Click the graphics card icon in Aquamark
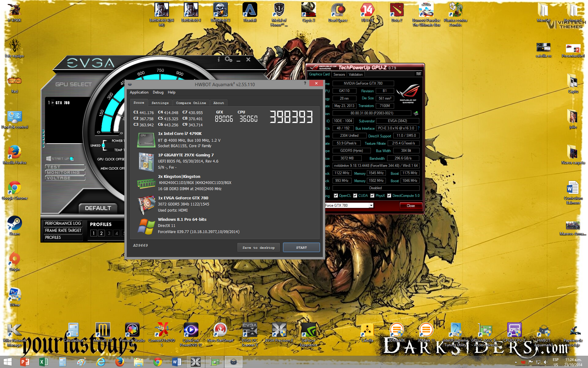 [146, 205]
